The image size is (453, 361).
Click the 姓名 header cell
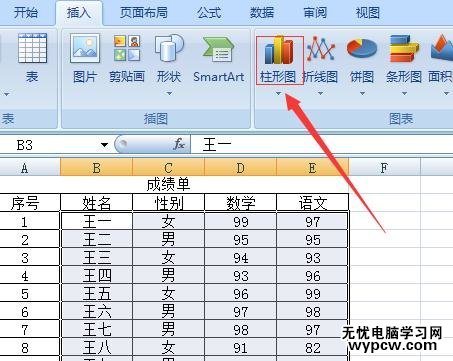96,203
